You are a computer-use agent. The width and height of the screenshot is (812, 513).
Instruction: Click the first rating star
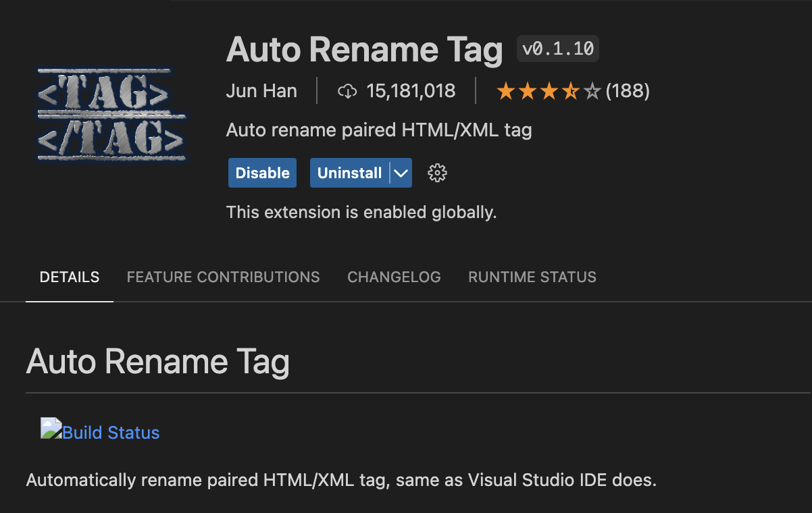point(506,90)
